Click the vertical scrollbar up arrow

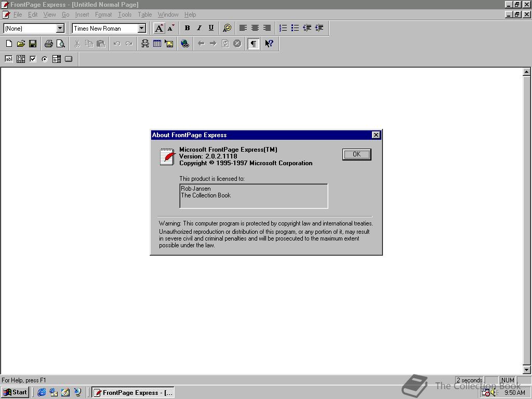click(x=527, y=72)
